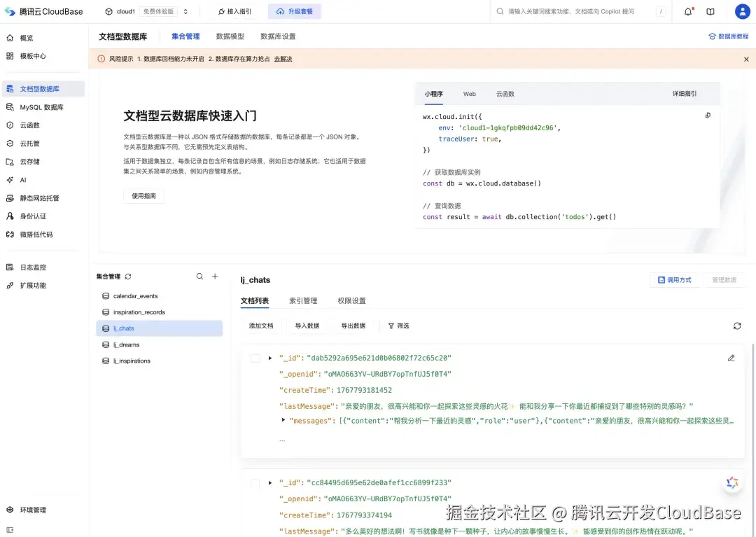Expand the messages array in first document

(x=283, y=421)
